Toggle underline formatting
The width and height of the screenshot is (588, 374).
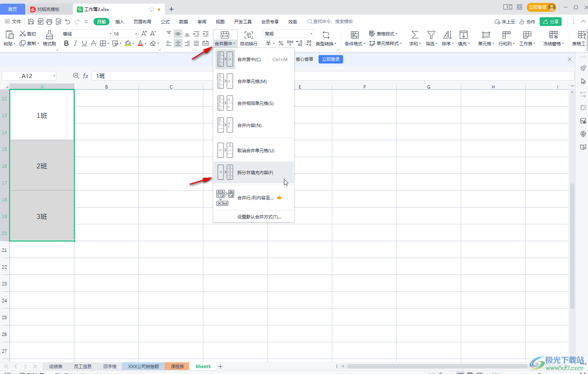point(84,44)
